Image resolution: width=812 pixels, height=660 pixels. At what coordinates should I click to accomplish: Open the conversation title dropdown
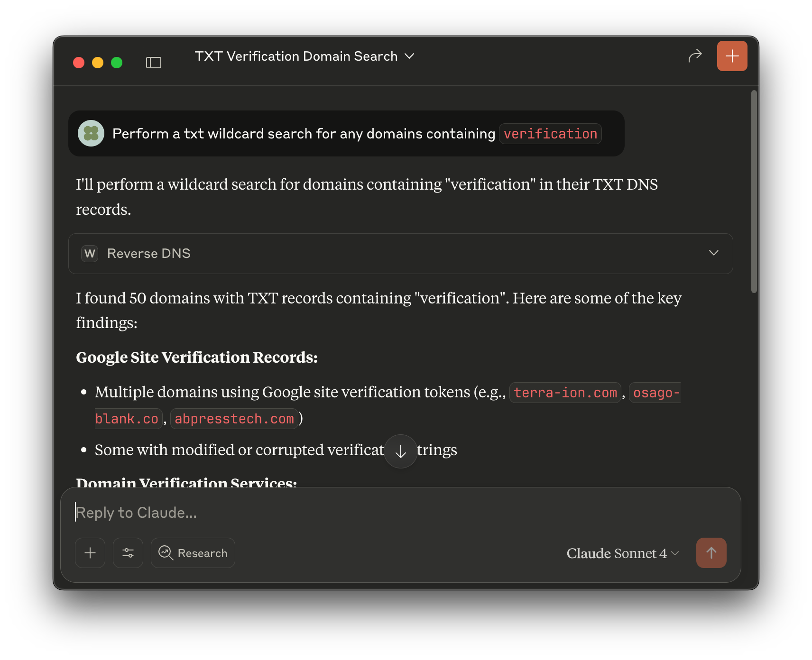coord(409,55)
